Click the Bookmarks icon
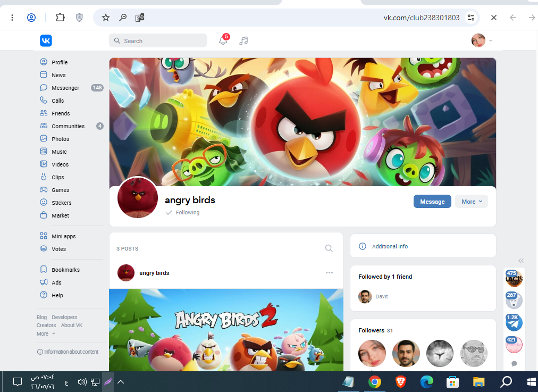 44,269
